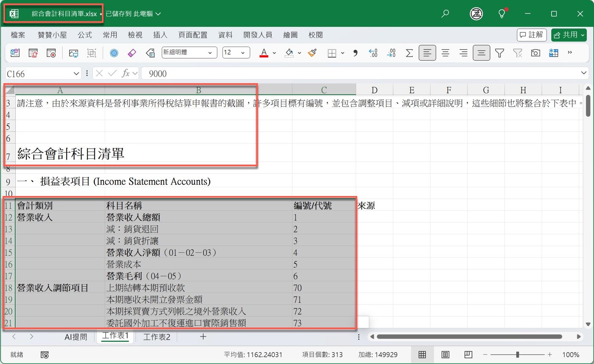The height and width of the screenshot is (364, 594).
Task: Toggle center text alignment
Action: tap(445, 53)
